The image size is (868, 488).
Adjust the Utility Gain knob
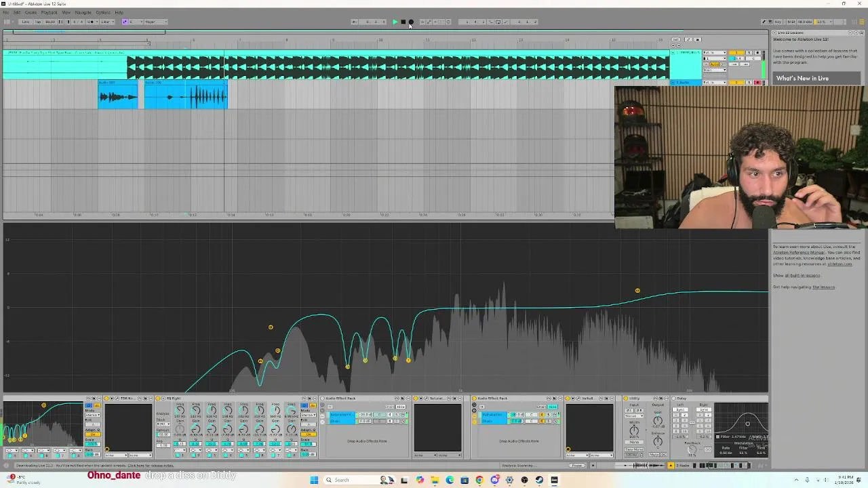(x=658, y=420)
